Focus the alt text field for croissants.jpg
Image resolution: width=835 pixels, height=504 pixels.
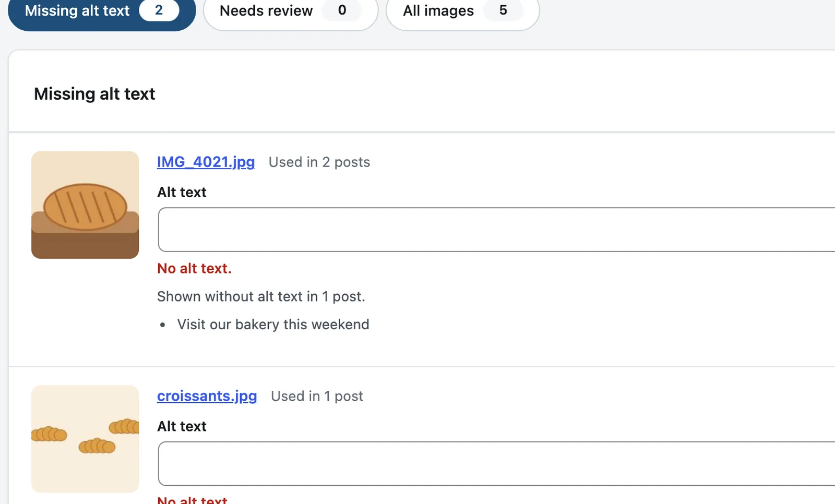496,464
